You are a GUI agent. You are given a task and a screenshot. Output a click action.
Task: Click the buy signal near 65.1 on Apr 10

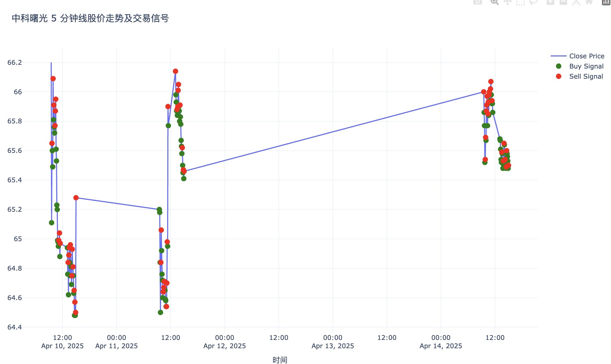(52, 223)
